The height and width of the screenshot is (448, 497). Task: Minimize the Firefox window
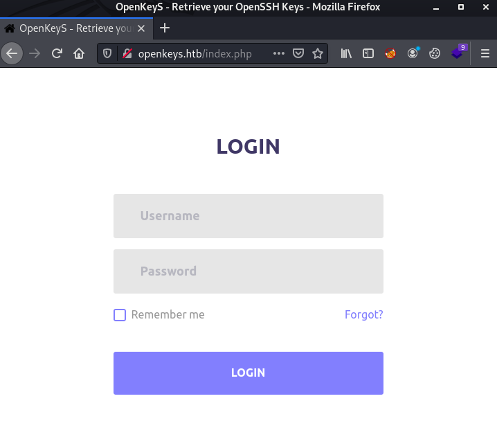[436, 8]
